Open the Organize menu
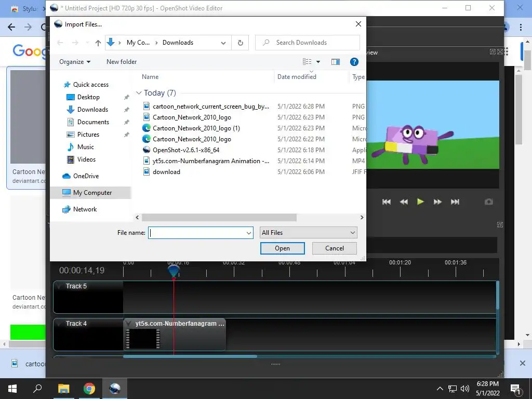 point(75,62)
